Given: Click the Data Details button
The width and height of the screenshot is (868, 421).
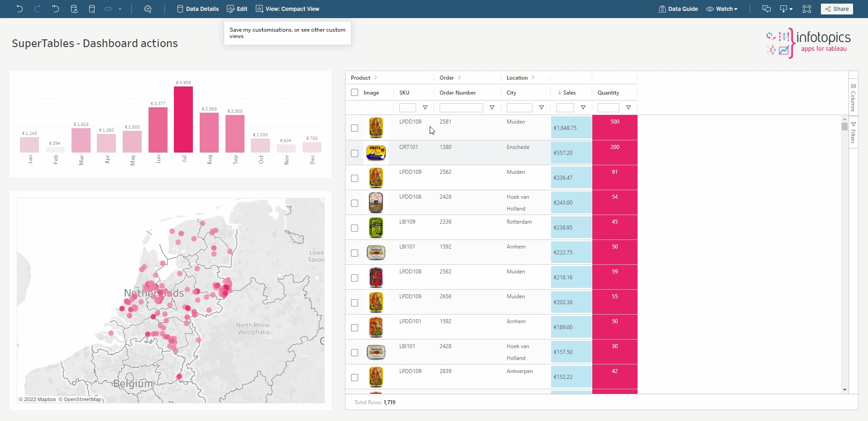Looking at the screenshot, I should [197, 9].
